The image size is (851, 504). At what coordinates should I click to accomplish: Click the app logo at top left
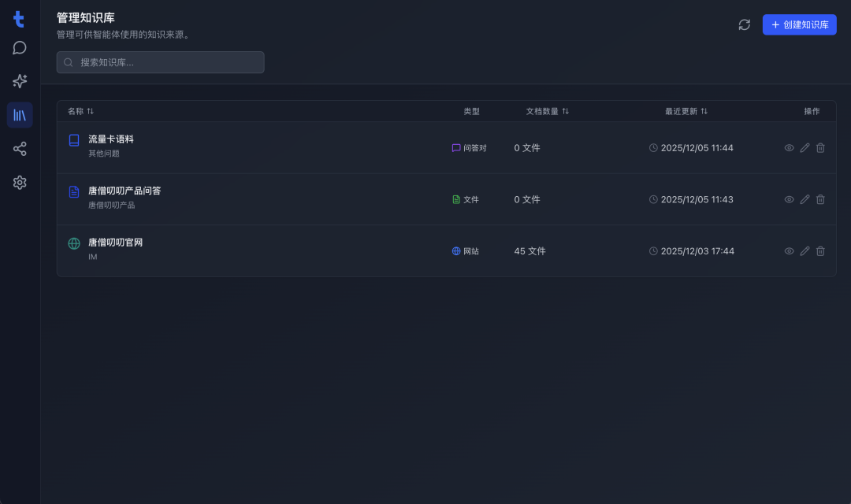click(20, 19)
